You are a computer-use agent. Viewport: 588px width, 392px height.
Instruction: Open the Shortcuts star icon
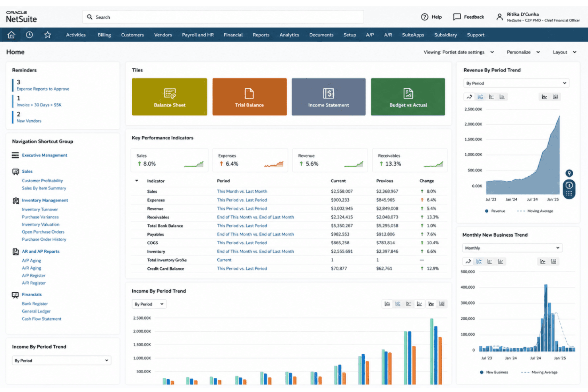coord(48,35)
